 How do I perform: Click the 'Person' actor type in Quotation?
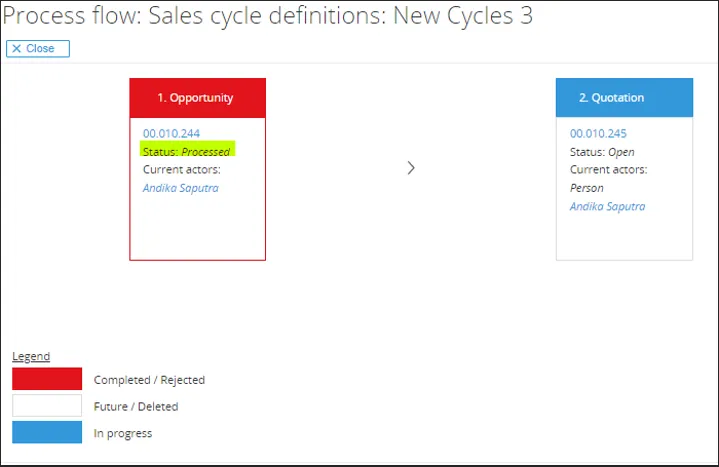tap(587, 188)
